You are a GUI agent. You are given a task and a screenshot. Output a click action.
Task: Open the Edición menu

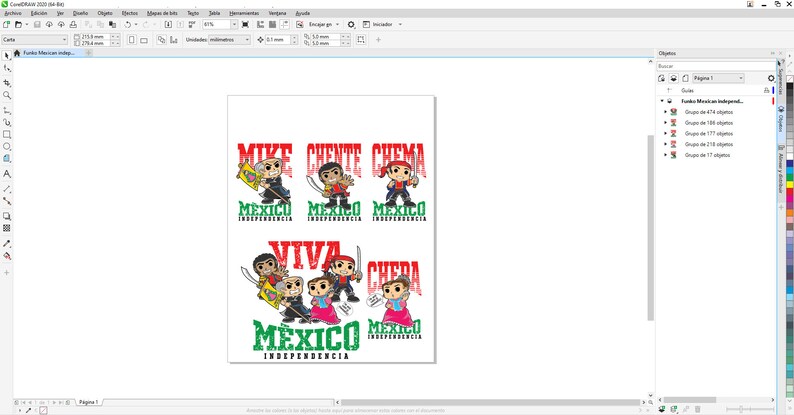(x=38, y=13)
